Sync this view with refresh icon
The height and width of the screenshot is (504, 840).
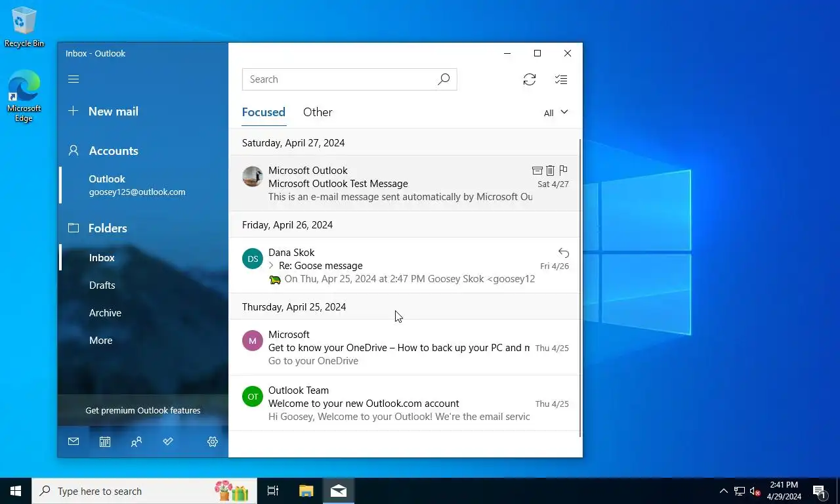[x=530, y=79]
